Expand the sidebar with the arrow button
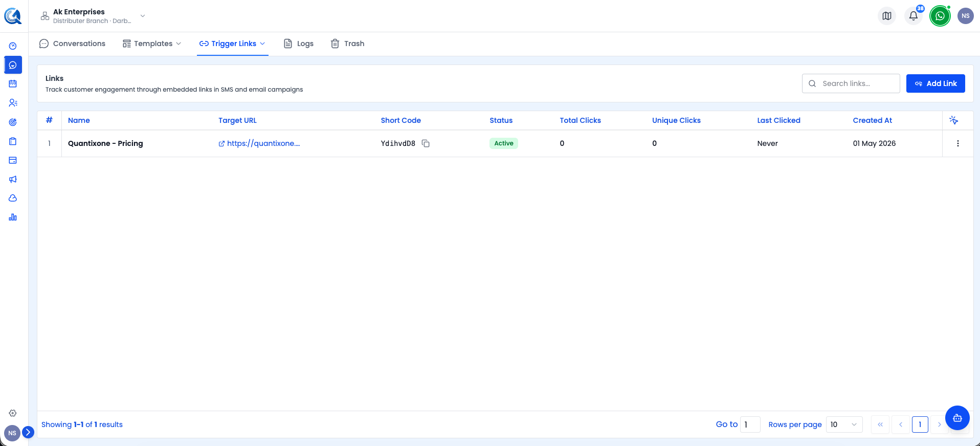980x446 pixels. click(28, 432)
